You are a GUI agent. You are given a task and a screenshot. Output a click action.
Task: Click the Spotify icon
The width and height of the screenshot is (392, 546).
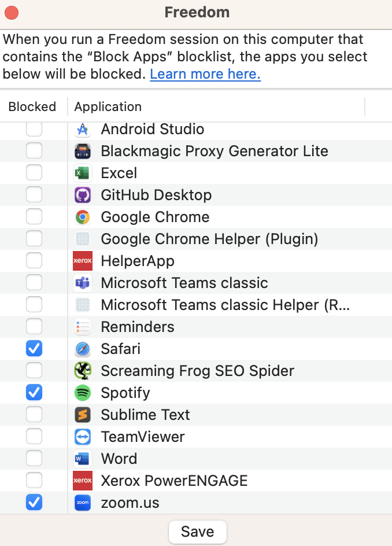click(x=83, y=393)
